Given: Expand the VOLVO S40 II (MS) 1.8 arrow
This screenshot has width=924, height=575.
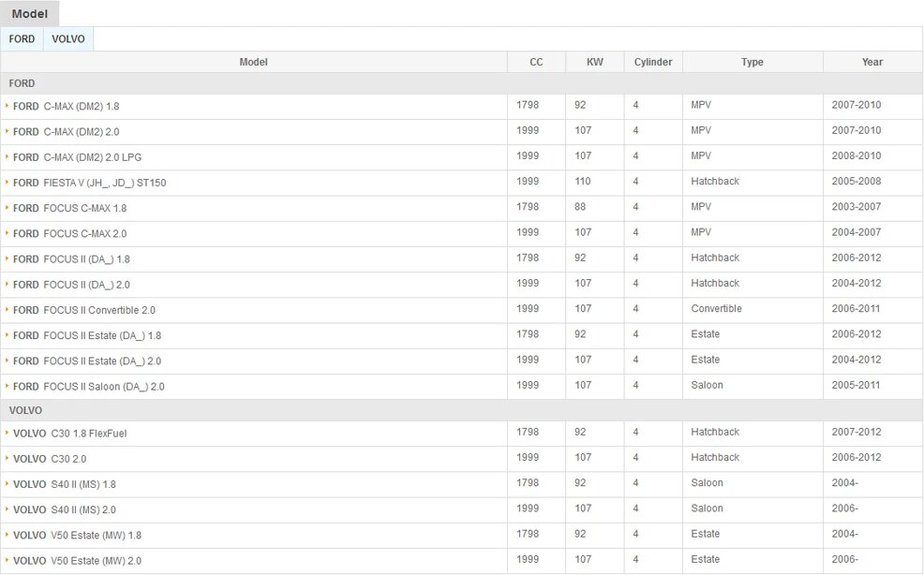Looking at the screenshot, I should pos(7,483).
